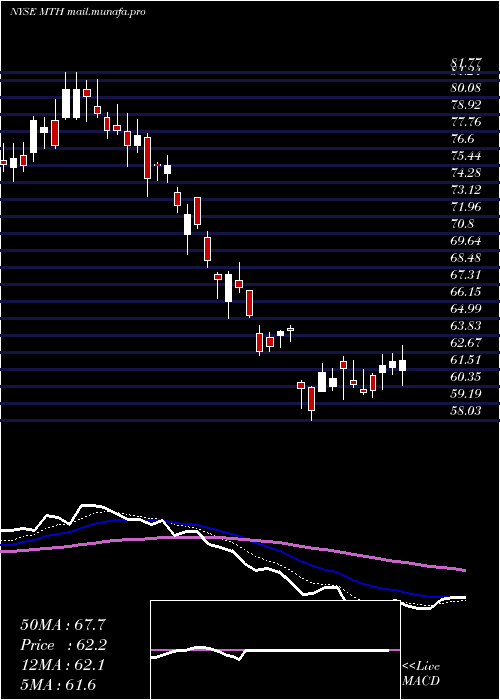The image size is (500, 700).
Task: Click the 80.08 price axis label
Action: pos(466,88)
